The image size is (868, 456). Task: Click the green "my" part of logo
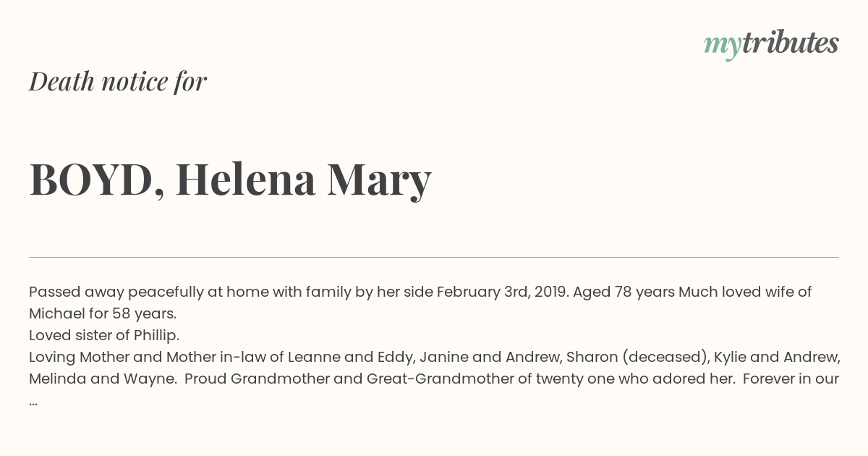tap(722, 46)
